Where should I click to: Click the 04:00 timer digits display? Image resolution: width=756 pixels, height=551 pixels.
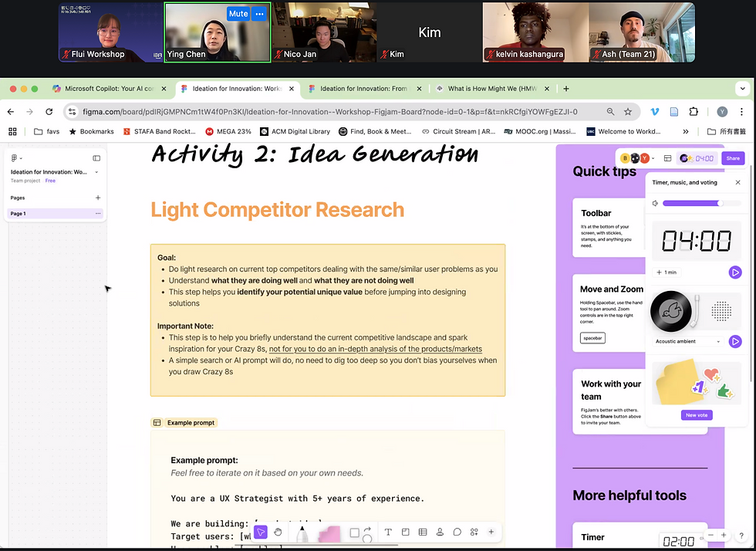[x=696, y=241]
